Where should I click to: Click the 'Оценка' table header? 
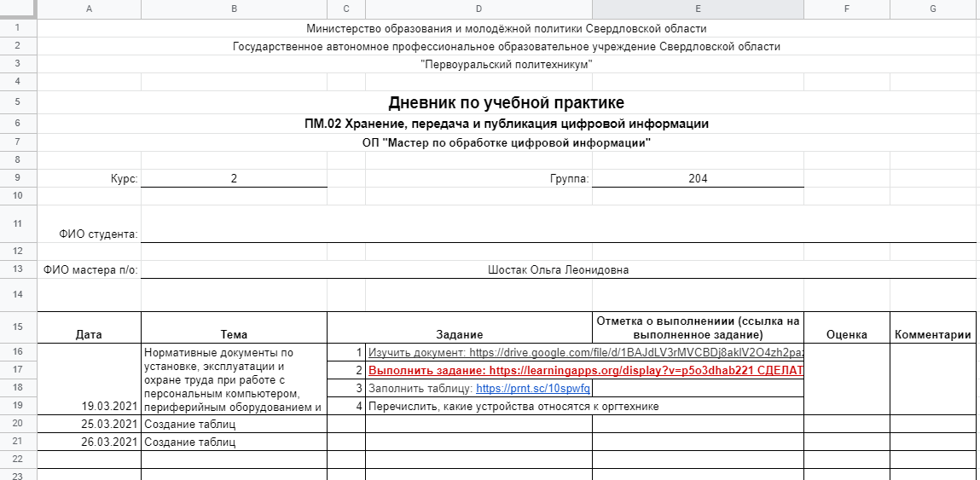[847, 327]
